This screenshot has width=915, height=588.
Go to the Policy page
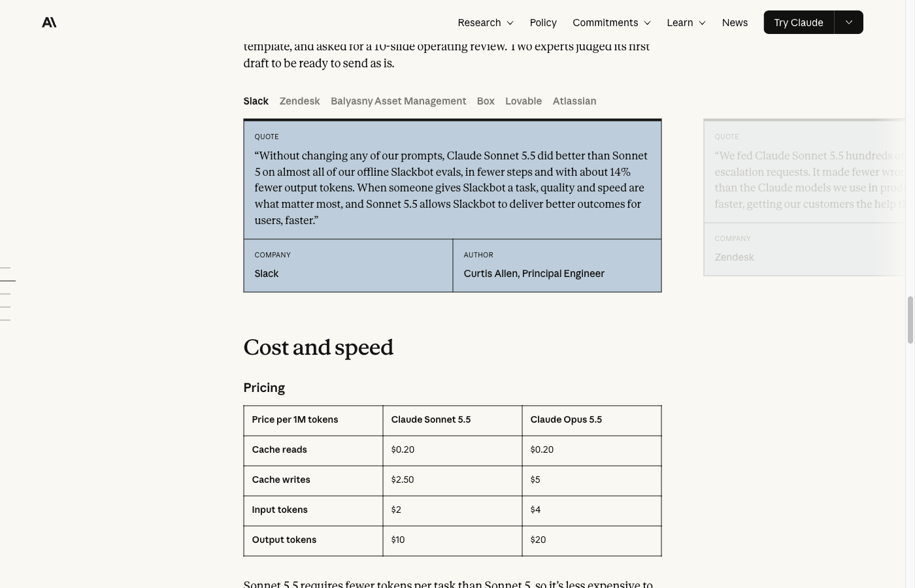(x=543, y=22)
